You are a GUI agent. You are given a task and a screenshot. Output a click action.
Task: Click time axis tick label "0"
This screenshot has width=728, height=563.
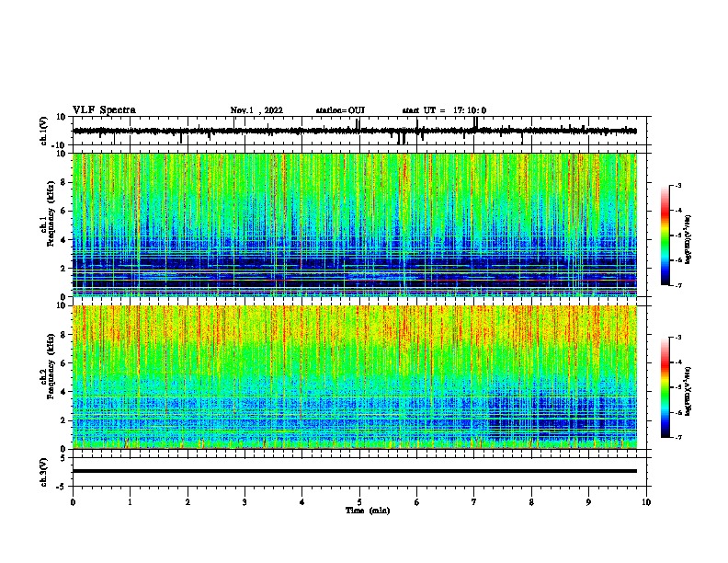coord(73,502)
